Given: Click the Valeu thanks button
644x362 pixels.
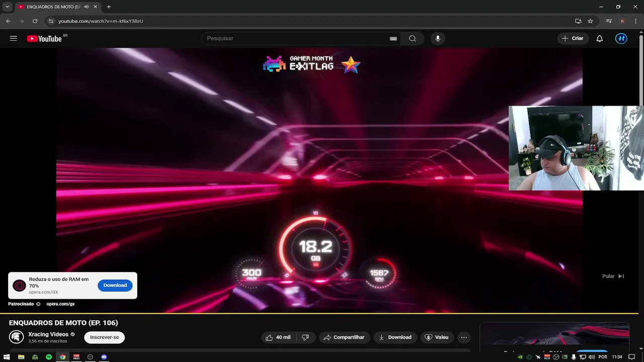Looking at the screenshot, I should (437, 337).
